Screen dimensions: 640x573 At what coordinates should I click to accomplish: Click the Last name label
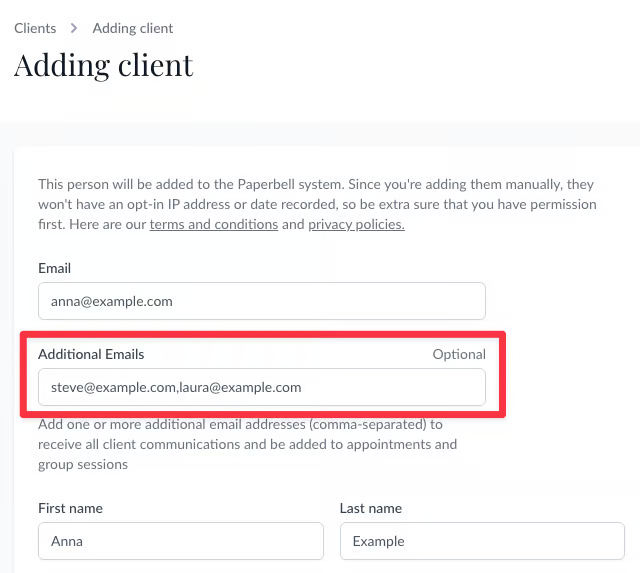(371, 508)
